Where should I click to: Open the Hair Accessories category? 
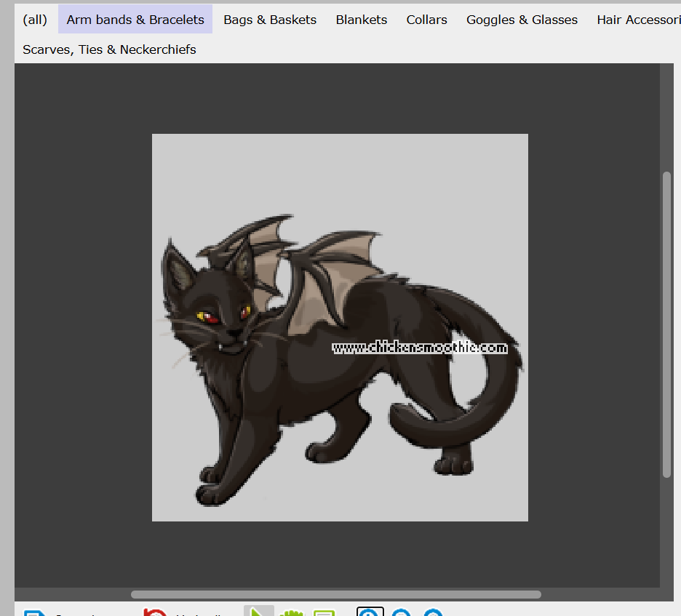pyautogui.click(x=637, y=20)
